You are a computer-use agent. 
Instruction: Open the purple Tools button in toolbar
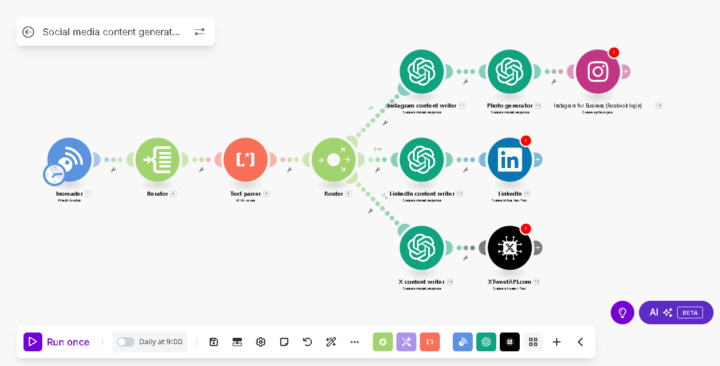tap(406, 342)
